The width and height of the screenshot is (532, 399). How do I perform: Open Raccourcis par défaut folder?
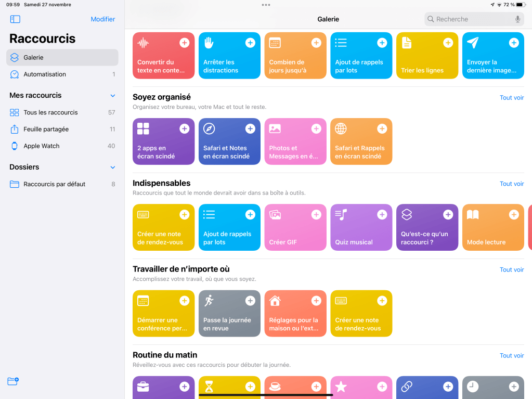pos(54,184)
